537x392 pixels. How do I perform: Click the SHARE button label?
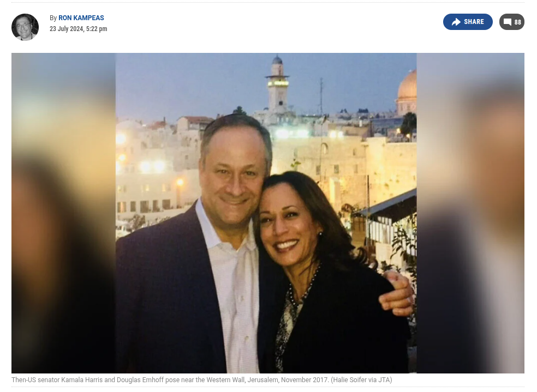(474, 22)
